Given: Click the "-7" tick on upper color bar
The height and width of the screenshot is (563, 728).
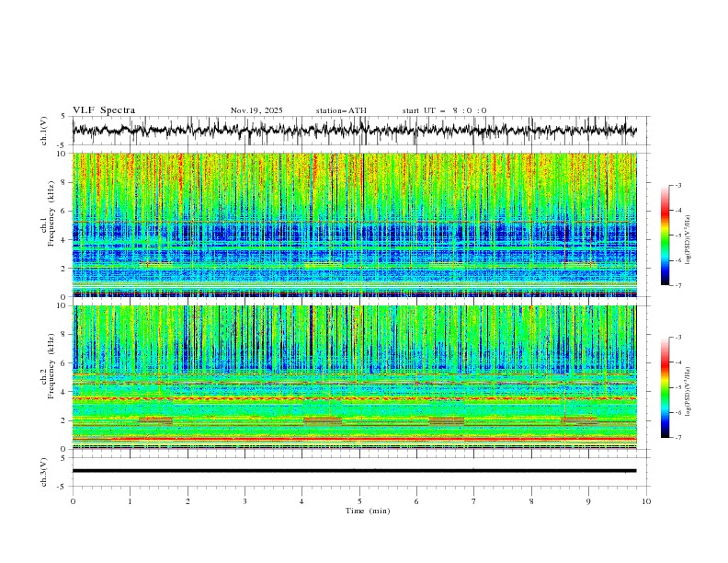Looking at the screenshot, I should [677, 285].
